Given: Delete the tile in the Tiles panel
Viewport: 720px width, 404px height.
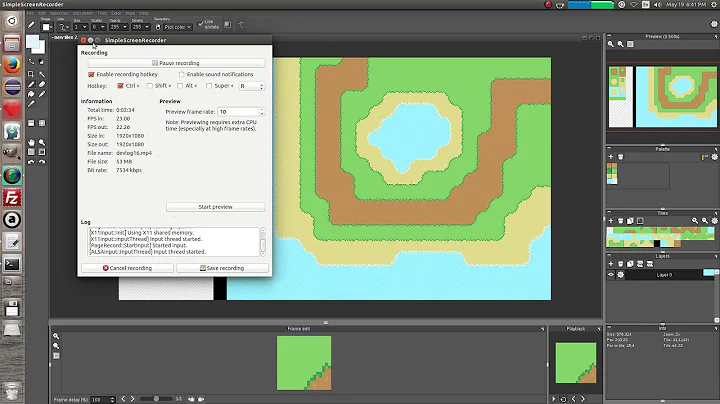Looking at the screenshot, I should (620, 221).
